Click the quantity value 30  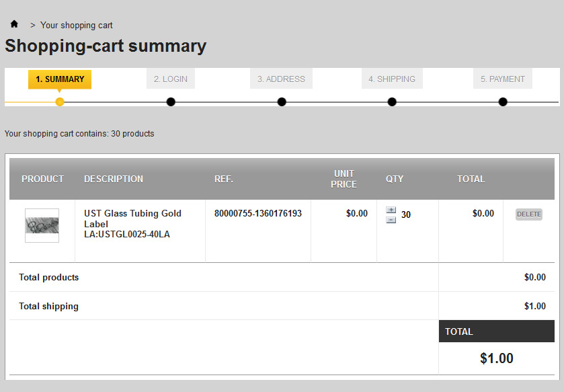[406, 215]
